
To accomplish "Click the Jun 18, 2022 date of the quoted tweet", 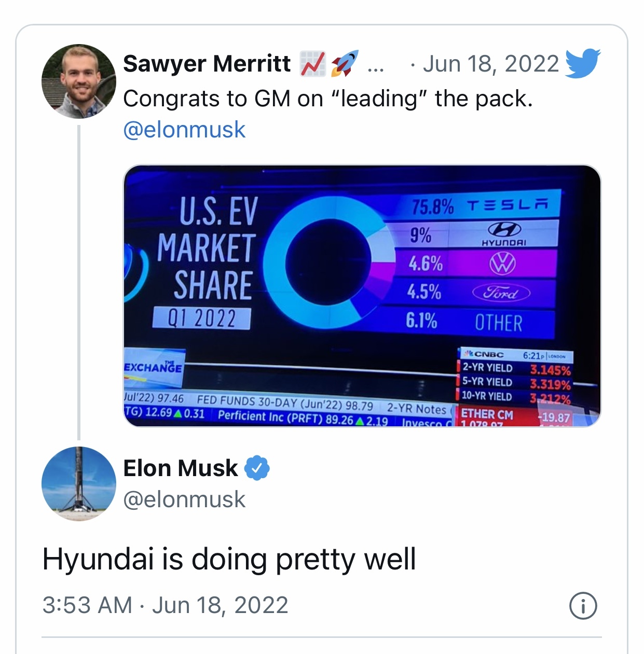I will (x=491, y=64).
